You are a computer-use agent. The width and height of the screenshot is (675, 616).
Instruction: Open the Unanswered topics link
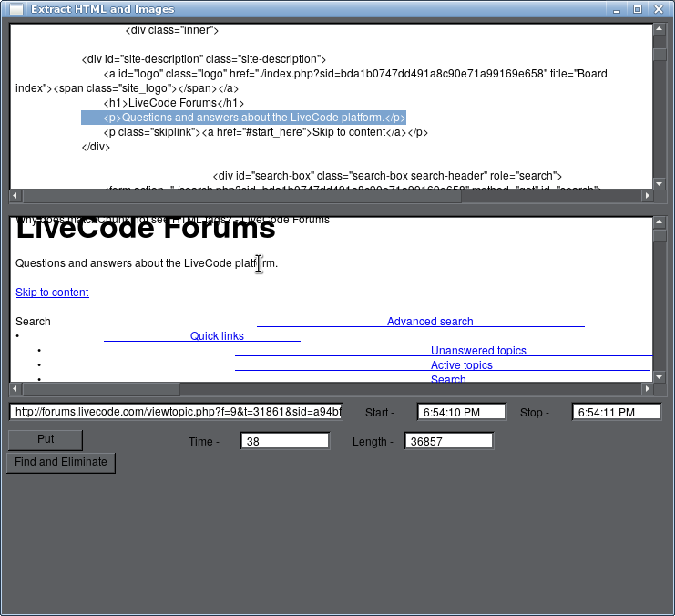[478, 351]
